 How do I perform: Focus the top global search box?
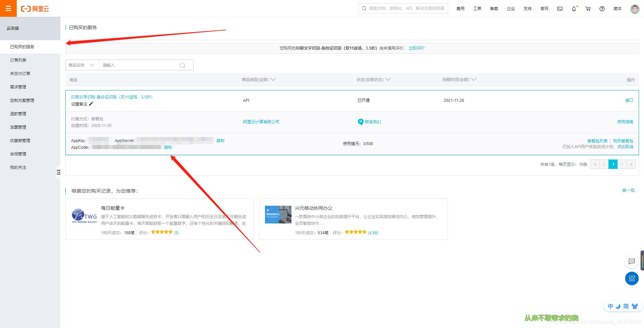coord(403,8)
